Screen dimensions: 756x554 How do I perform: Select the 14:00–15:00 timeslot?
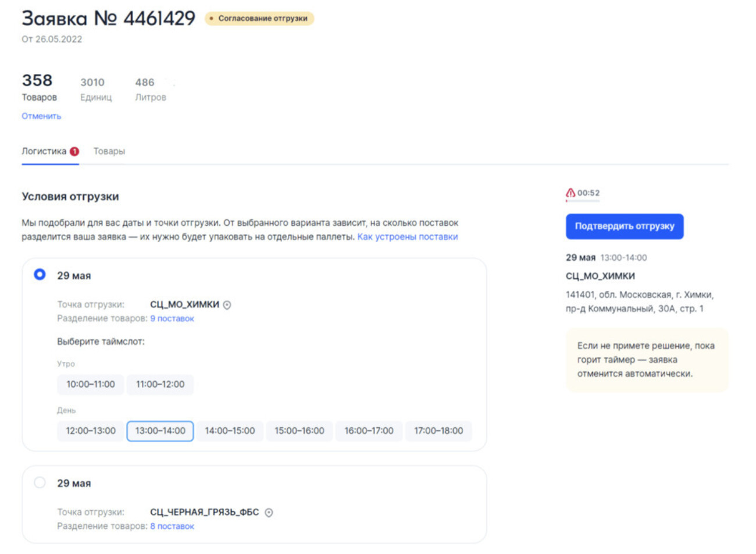click(230, 431)
